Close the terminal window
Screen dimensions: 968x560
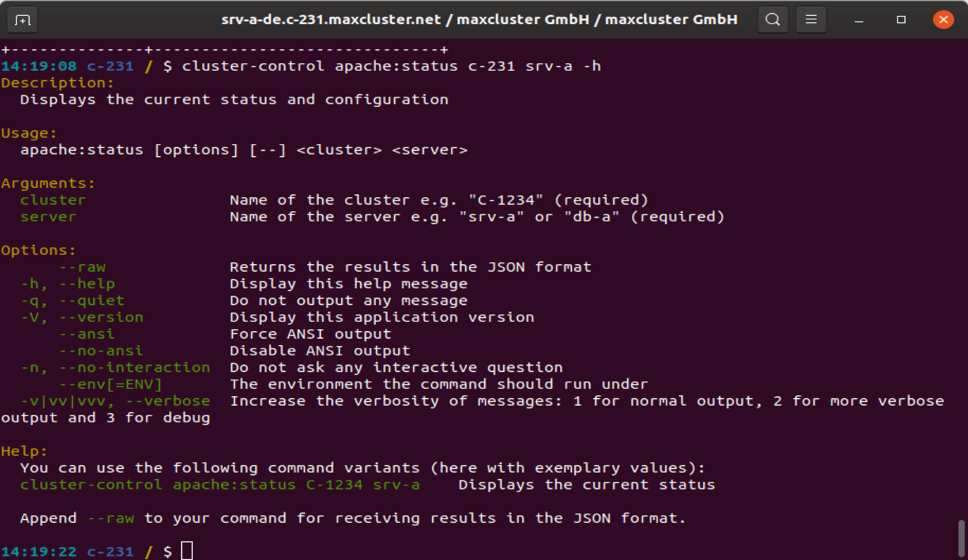pos(943,19)
